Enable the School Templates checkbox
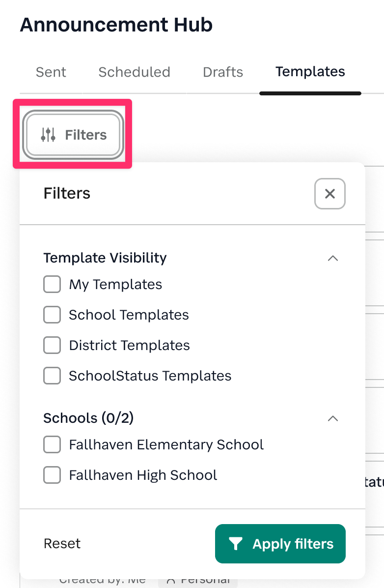384x588 pixels. 52,315
